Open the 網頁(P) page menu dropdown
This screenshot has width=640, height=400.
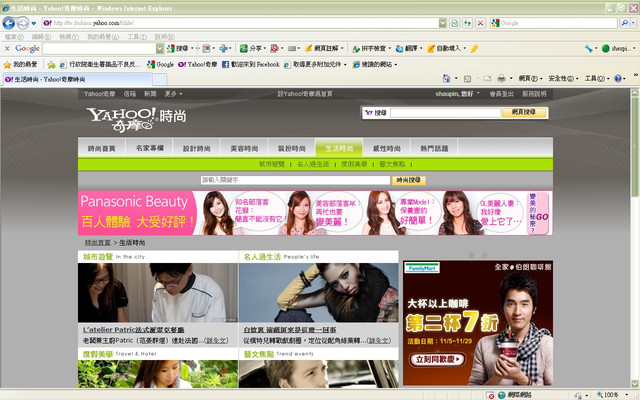coord(531,78)
